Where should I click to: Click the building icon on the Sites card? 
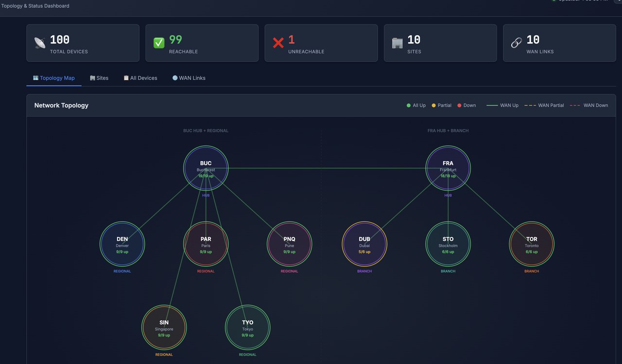point(397,43)
